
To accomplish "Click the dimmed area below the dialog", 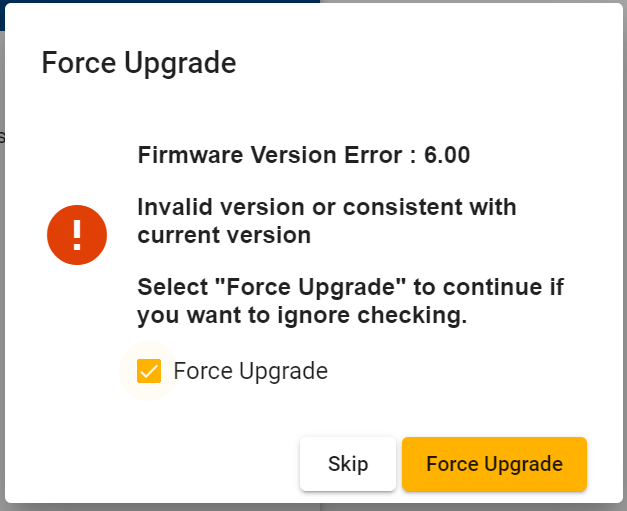I will pos(300,507).
